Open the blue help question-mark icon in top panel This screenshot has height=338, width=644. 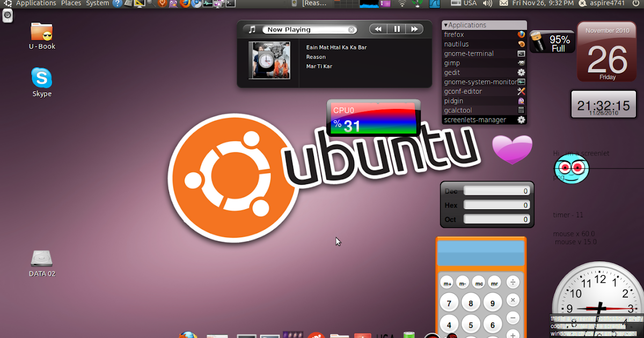coord(117,3)
